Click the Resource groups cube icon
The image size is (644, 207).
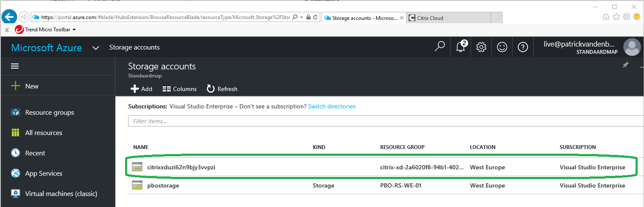[16, 112]
